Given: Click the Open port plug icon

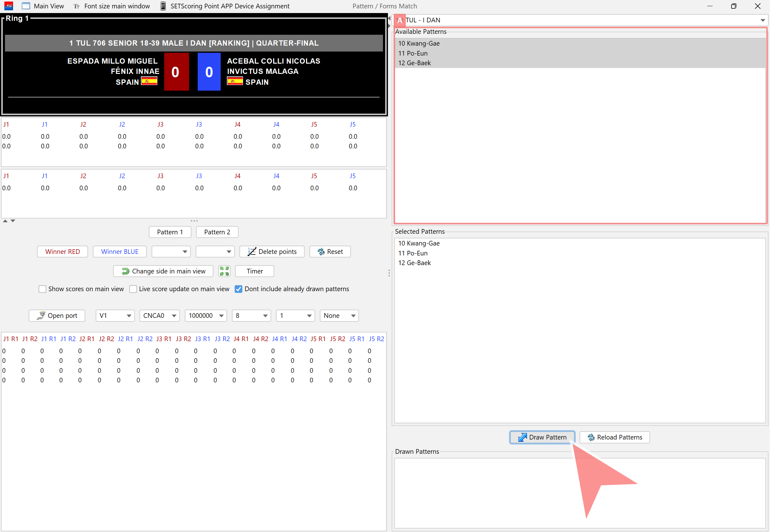Looking at the screenshot, I should pyautogui.click(x=41, y=315).
